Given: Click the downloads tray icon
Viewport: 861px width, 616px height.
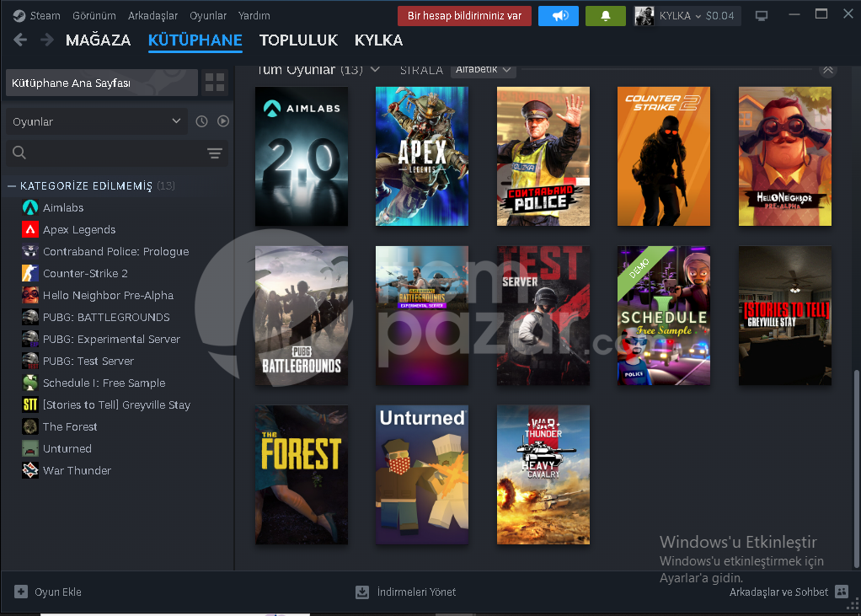Looking at the screenshot, I should (x=362, y=592).
